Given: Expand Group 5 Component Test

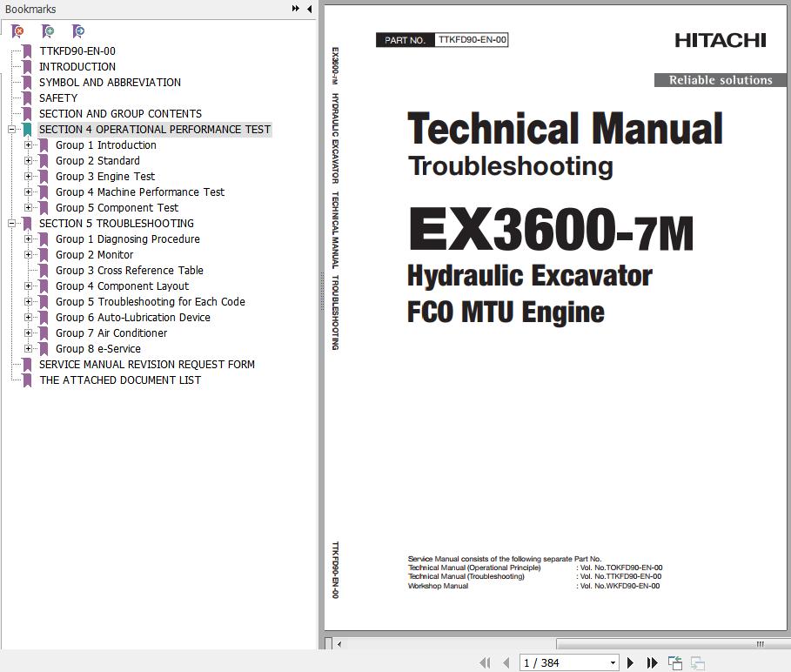Looking at the screenshot, I should click(x=28, y=208).
